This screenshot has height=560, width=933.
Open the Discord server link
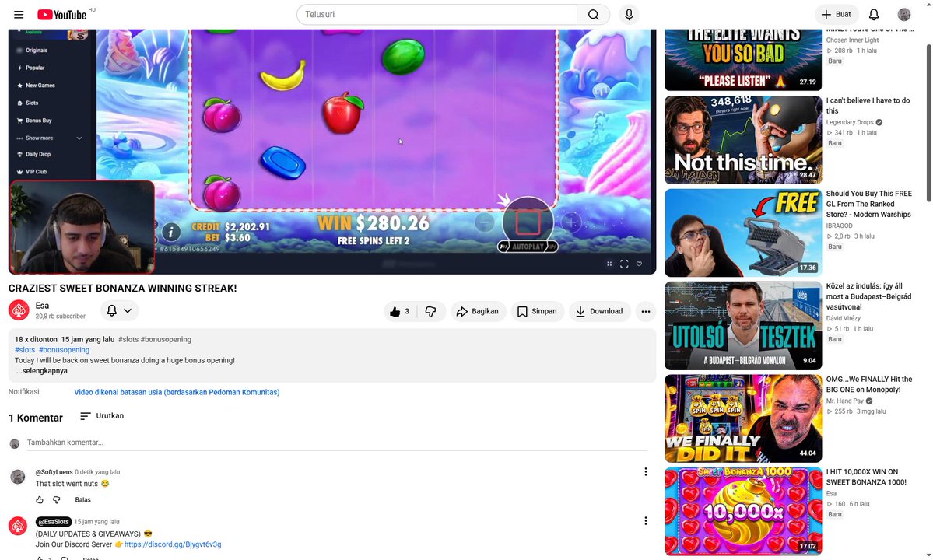tap(173, 544)
